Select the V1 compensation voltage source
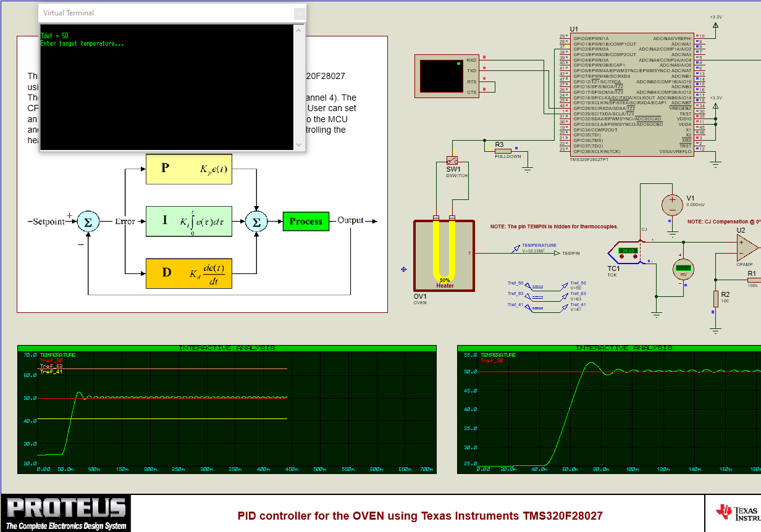The image size is (761, 532). coord(672,206)
